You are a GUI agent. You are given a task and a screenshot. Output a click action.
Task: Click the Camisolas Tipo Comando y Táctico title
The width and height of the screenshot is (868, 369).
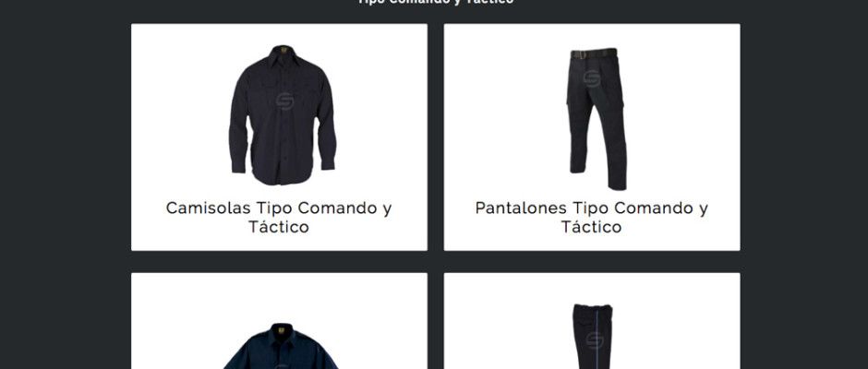(279, 218)
